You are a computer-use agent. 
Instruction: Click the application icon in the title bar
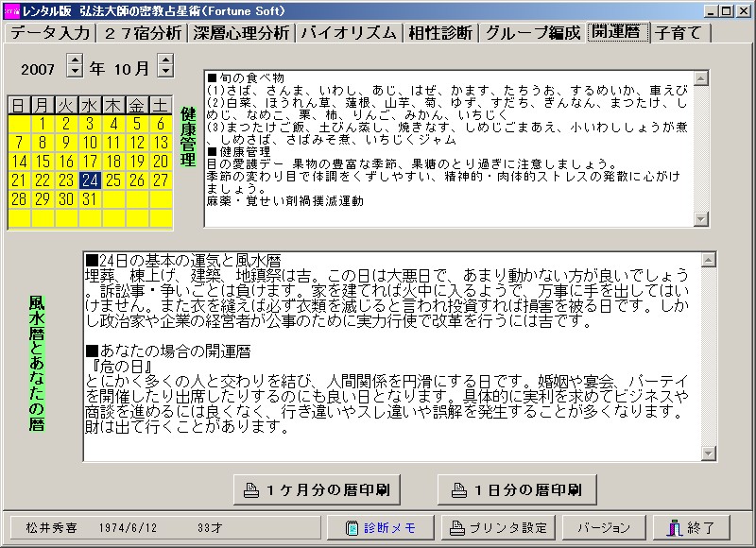pos(11,11)
